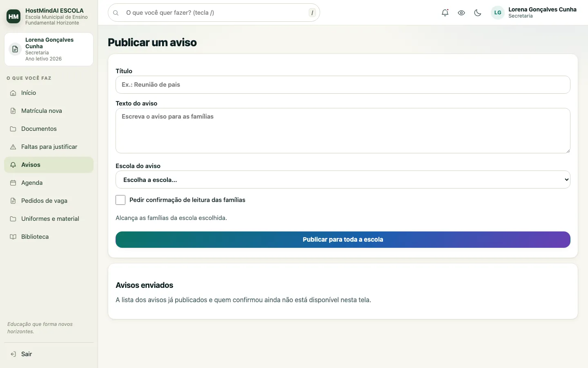Click the folder icon beside Uniformes e material
Image resolution: width=588 pixels, height=368 pixels.
coord(13,219)
